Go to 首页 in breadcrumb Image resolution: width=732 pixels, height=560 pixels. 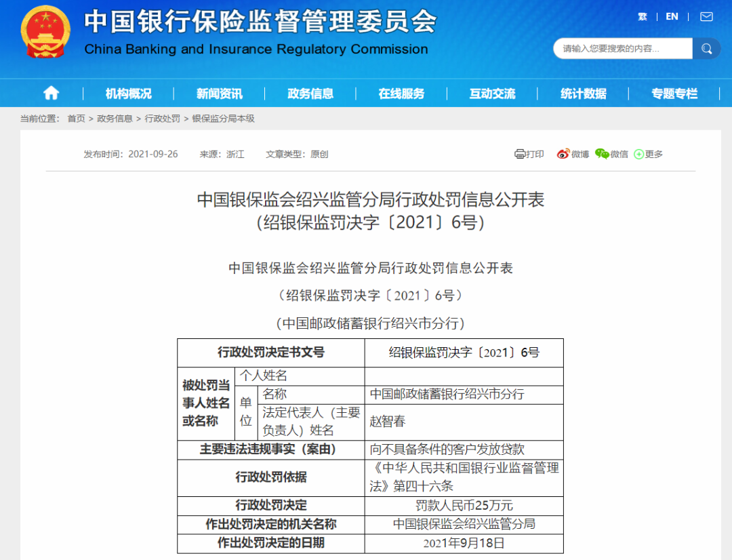(x=77, y=119)
